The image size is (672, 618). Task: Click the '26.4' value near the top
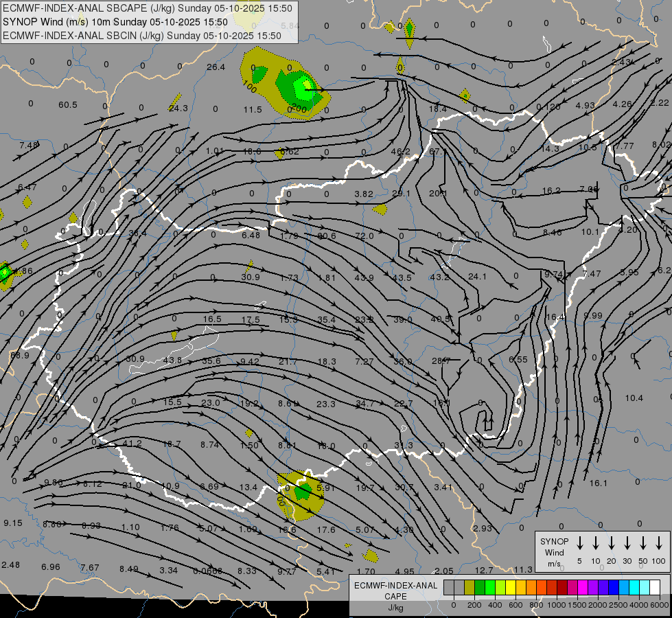click(216, 67)
